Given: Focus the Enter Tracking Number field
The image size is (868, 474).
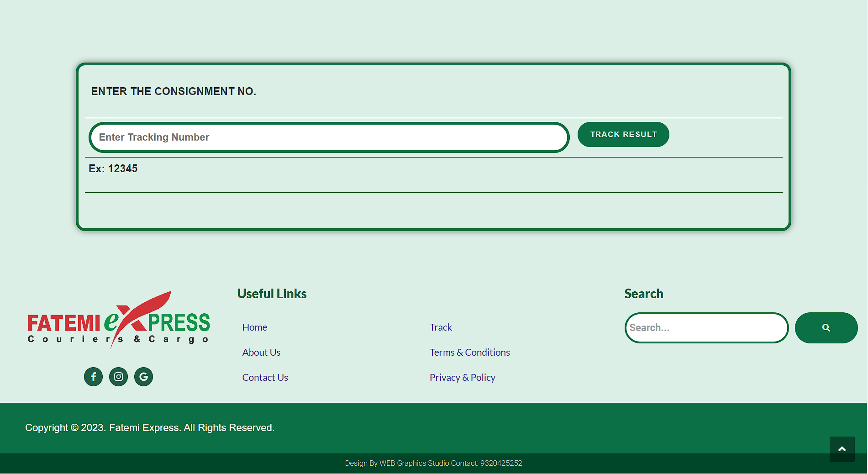Looking at the screenshot, I should [x=329, y=137].
